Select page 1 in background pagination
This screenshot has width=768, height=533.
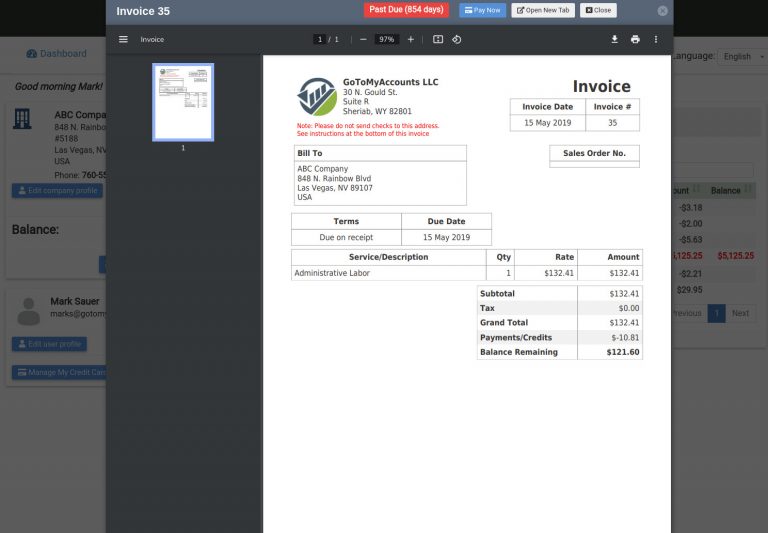point(716,313)
